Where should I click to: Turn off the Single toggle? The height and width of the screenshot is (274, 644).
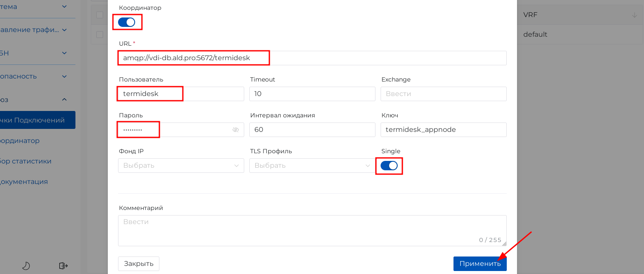coord(389,166)
